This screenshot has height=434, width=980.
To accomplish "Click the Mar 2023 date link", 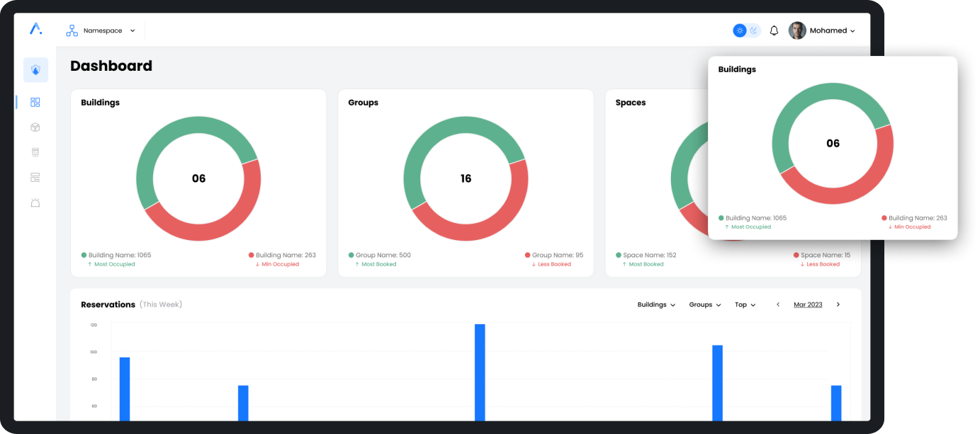I will [808, 304].
